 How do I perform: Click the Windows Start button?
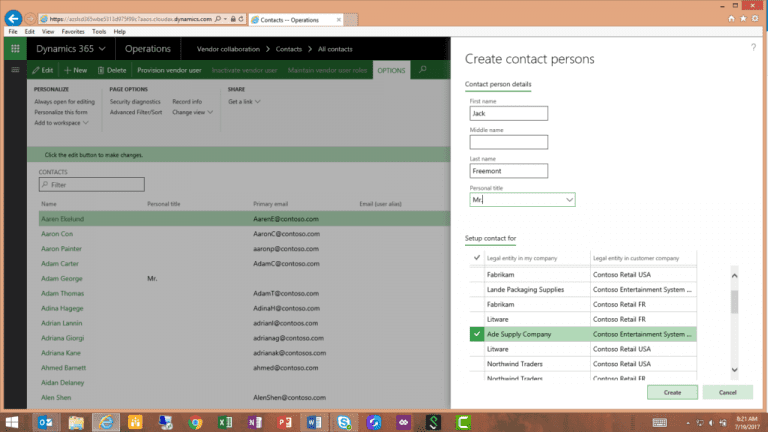(11, 422)
